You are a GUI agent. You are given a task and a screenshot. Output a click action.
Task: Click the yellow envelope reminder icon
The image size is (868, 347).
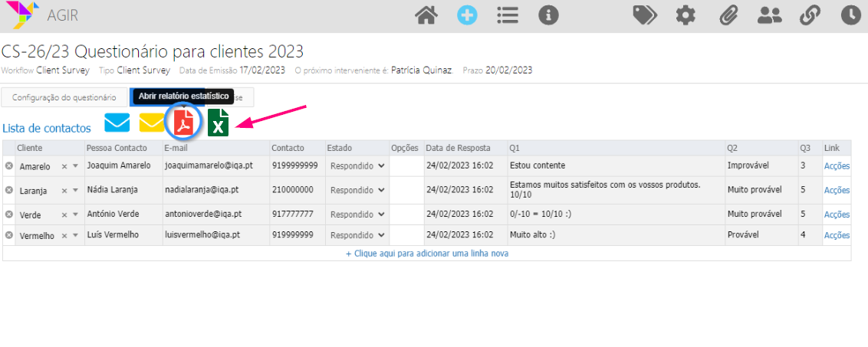click(x=152, y=123)
